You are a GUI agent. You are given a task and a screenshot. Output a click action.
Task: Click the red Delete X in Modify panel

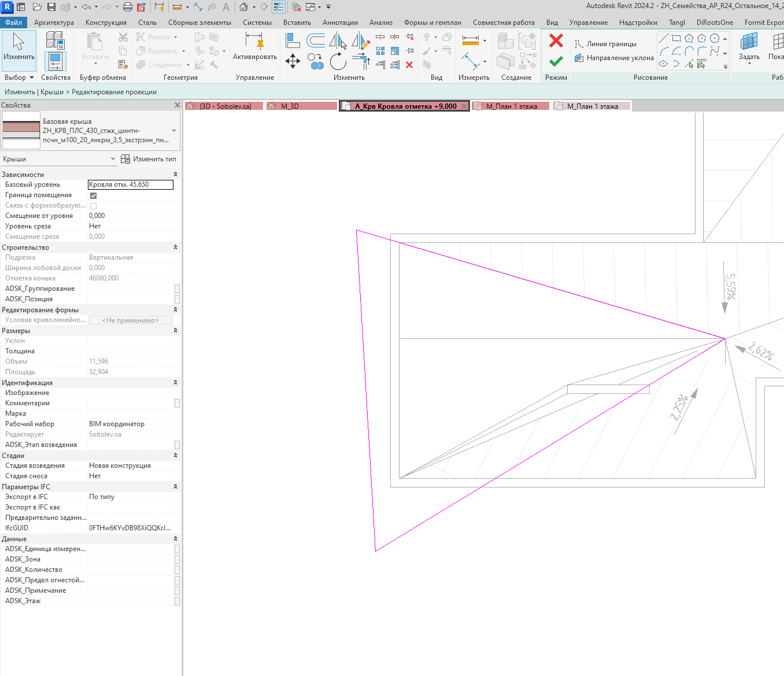(x=409, y=65)
